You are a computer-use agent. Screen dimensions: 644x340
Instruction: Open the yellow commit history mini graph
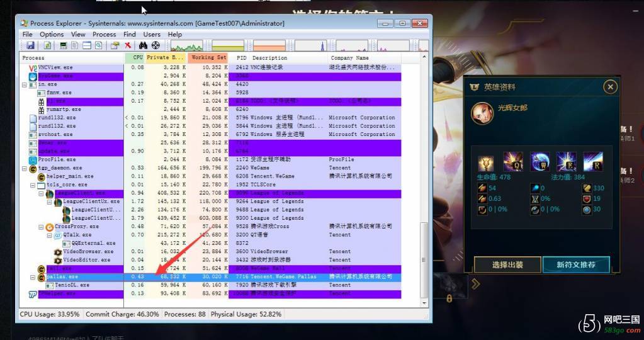pyautogui.click(x=228, y=45)
